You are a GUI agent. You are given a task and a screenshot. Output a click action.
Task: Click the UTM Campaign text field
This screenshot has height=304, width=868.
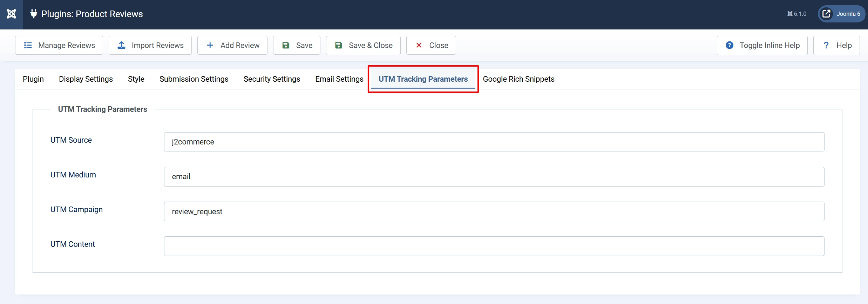coord(494,211)
